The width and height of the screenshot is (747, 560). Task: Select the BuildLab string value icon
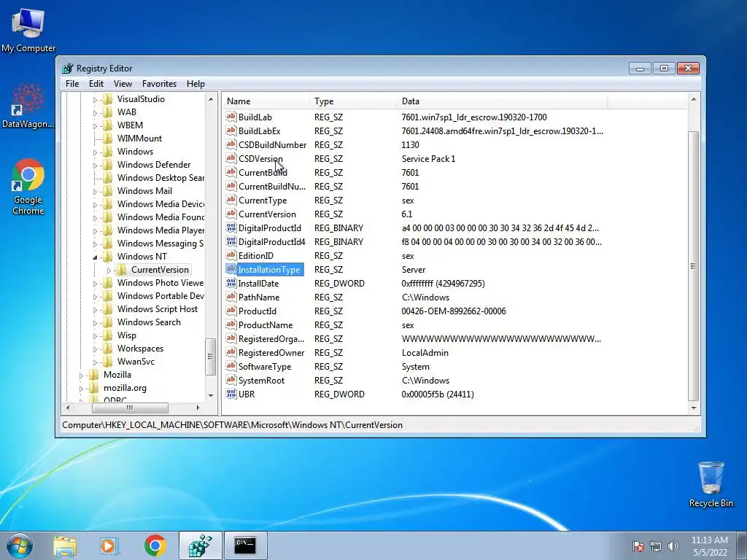[x=231, y=117]
